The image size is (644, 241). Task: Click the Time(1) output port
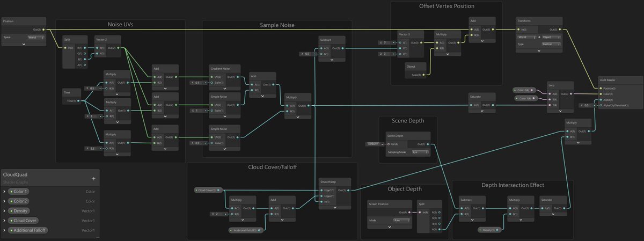tap(78, 100)
